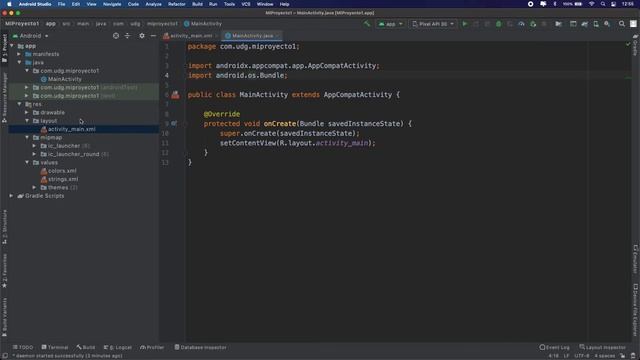Screen dimensions: 640x360
Task: Expand the manifests folder
Action: [x=19, y=54]
